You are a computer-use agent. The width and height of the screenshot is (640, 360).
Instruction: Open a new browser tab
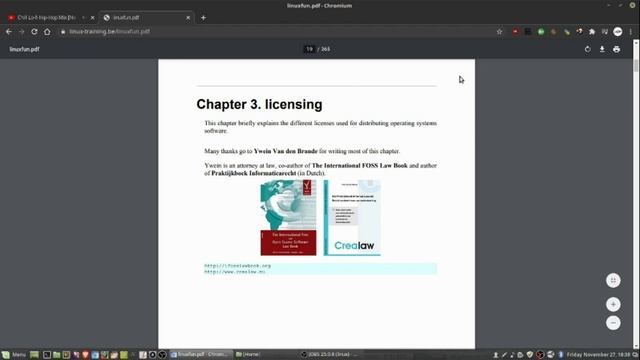(x=203, y=18)
